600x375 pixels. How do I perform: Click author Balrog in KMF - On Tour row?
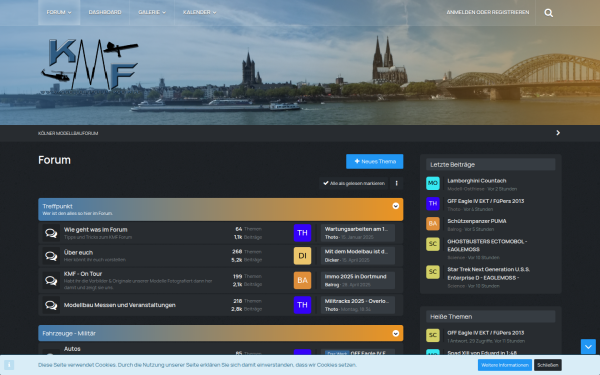[x=331, y=285]
